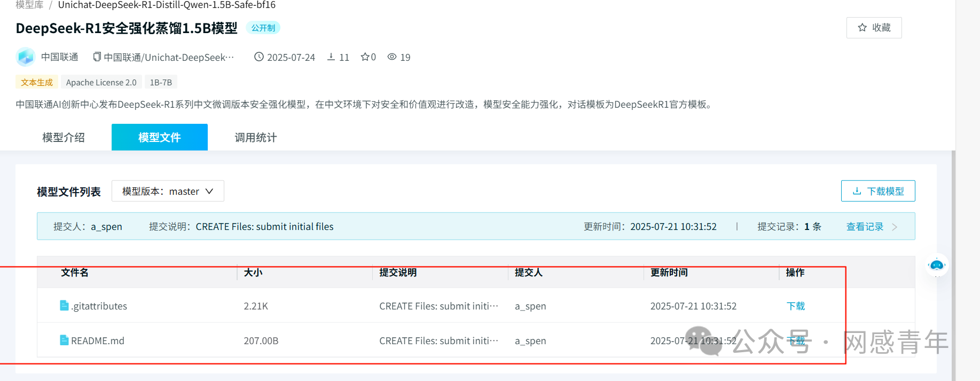Click the 公开制 badge
This screenshot has width=980, height=381.
click(x=263, y=28)
